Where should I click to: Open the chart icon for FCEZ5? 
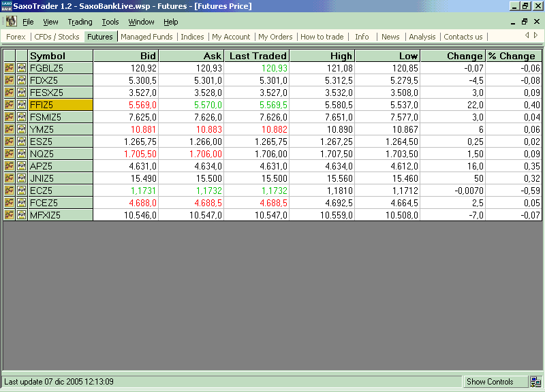[x=10, y=203]
